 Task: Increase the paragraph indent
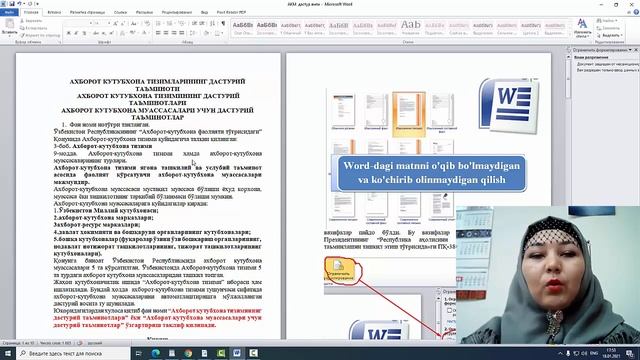(202, 23)
